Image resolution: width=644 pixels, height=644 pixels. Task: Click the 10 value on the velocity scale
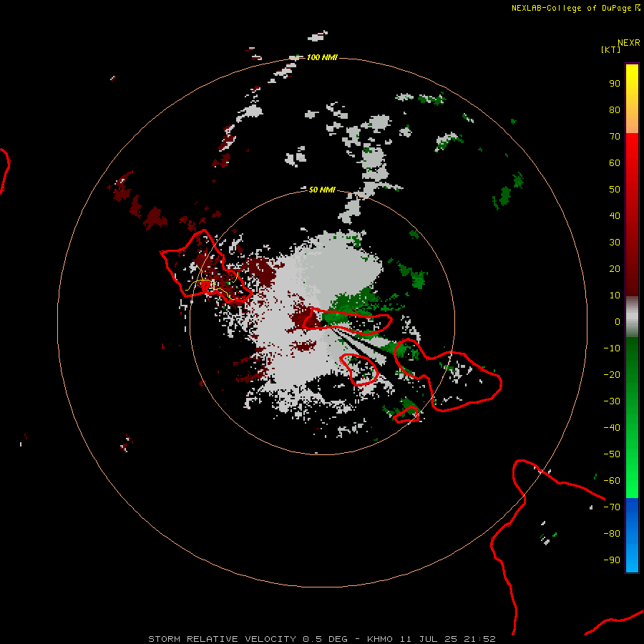(x=615, y=296)
